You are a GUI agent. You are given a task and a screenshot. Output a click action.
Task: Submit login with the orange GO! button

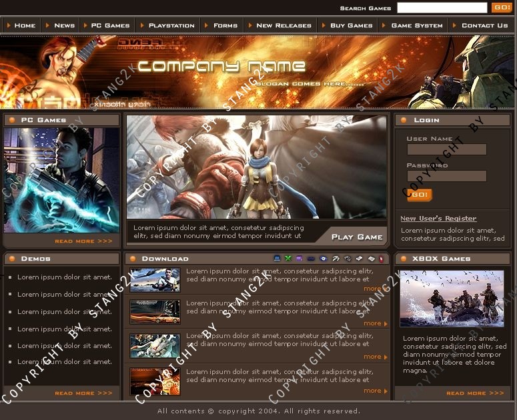pyautogui.click(x=420, y=195)
